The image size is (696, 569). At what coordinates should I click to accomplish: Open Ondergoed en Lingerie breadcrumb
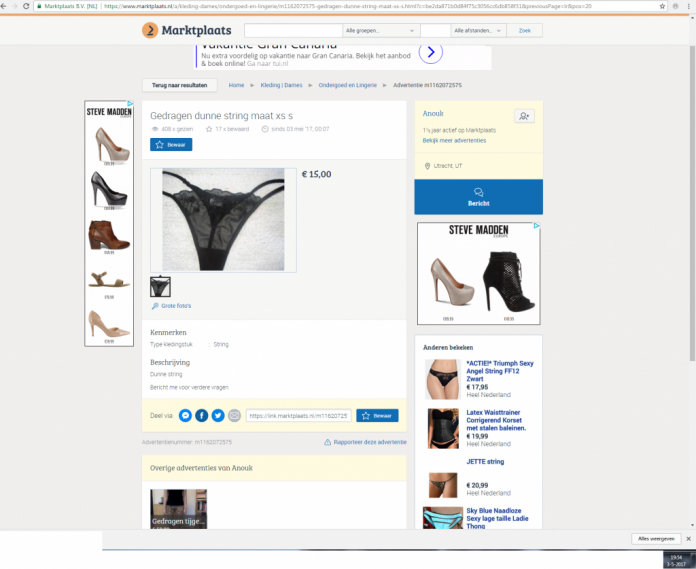point(348,85)
